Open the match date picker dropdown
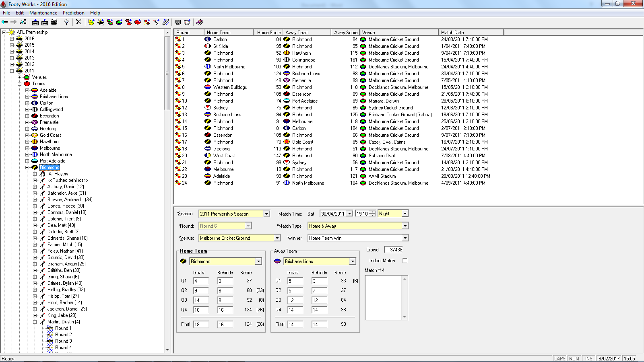644x362 pixels. [x=349, y=214]
